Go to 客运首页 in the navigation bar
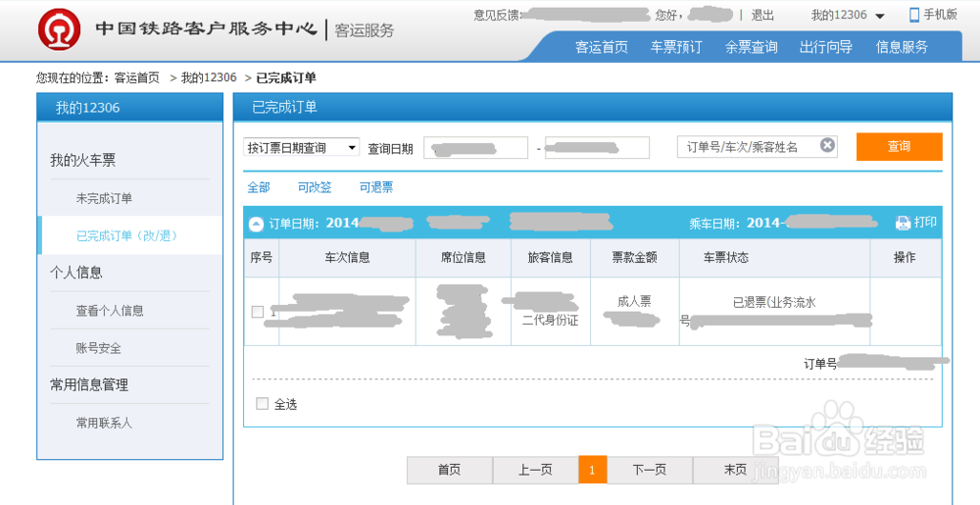 tap(602, 47)
